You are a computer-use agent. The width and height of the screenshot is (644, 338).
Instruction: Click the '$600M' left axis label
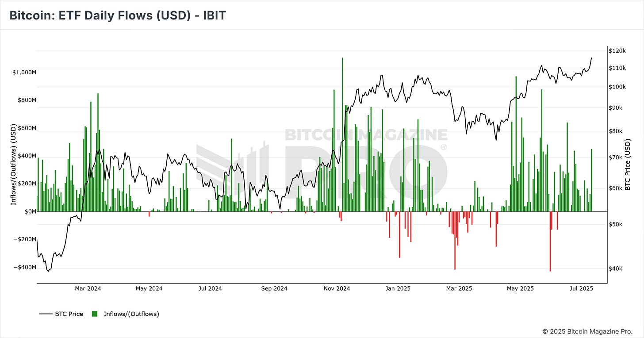pyautogui.click(x=27, y=128)
